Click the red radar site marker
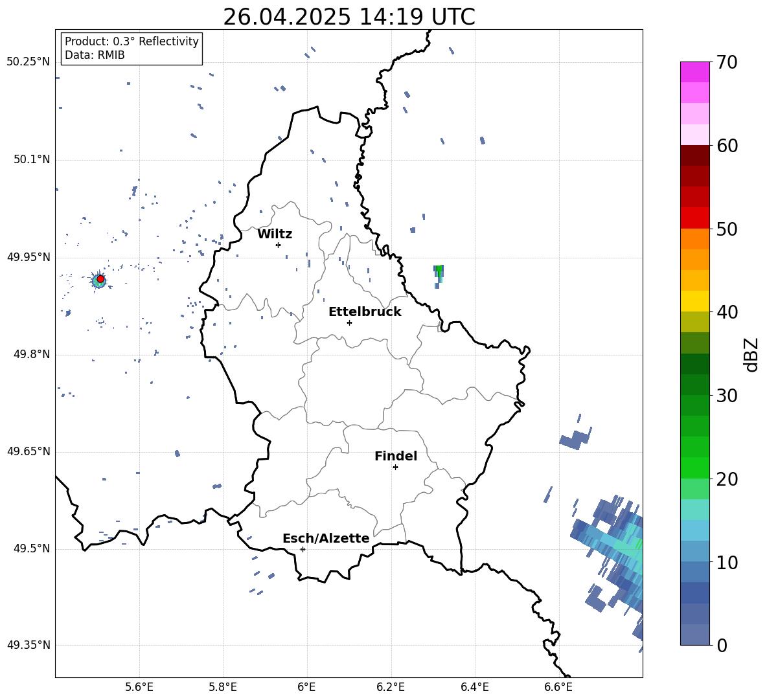Screen dimensions: 767x700 click(100, 279)
